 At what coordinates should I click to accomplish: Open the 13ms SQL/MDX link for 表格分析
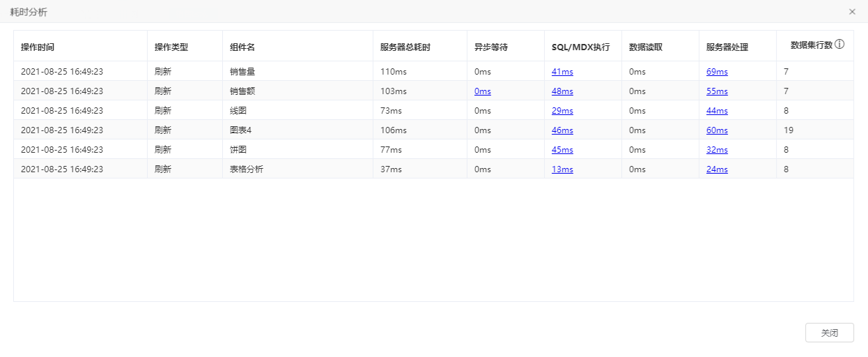click(x=562, y=169)
